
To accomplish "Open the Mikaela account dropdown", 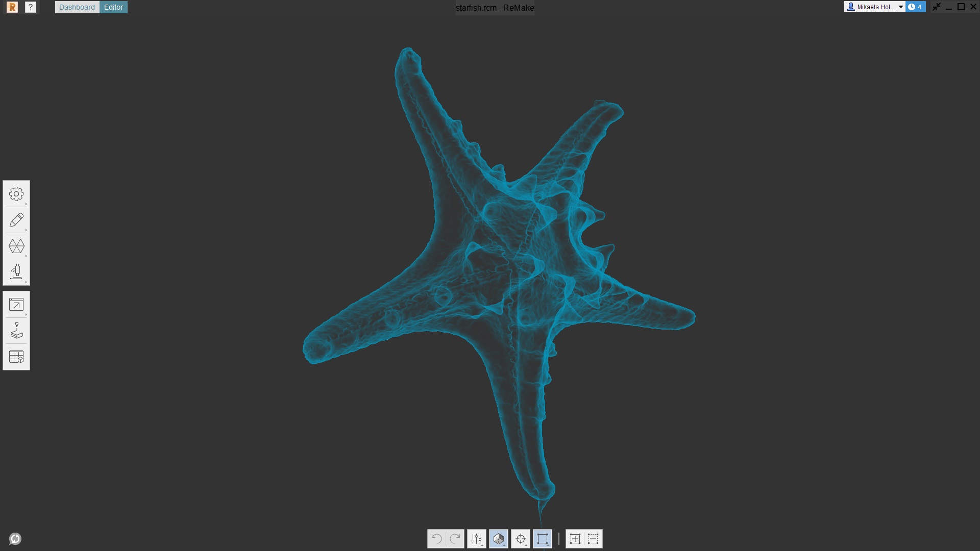I will tap(875, 7).
